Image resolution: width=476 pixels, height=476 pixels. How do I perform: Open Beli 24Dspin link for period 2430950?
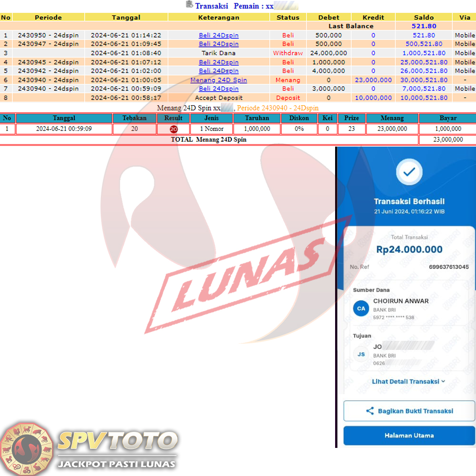[218, 35]
